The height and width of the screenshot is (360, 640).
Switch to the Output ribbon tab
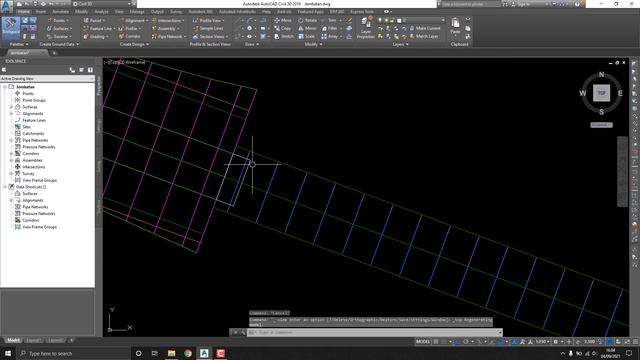coord(157,12)
